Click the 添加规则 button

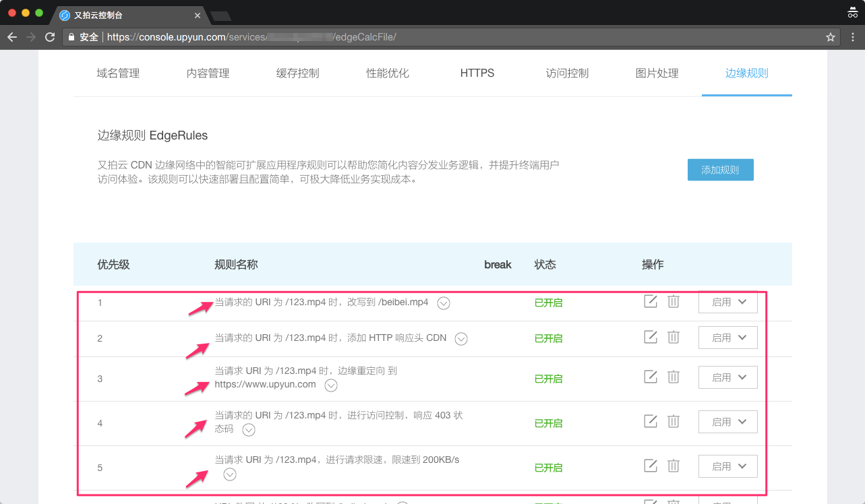point(721,170)
